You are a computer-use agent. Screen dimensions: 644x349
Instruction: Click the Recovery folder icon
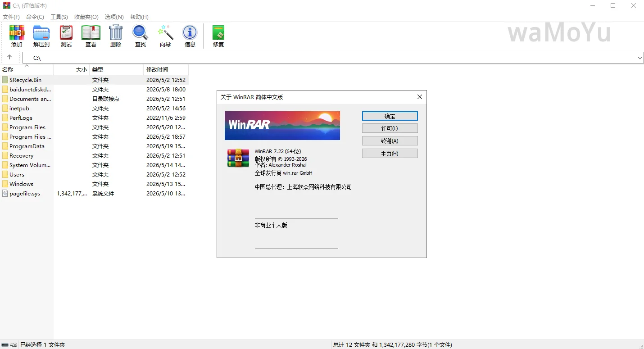coord(5,155)
